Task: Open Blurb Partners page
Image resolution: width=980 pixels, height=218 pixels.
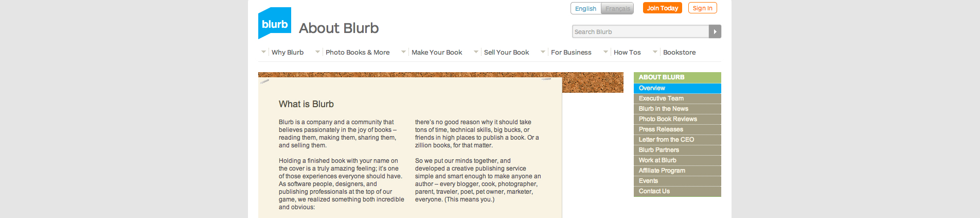Action: point(678,150)
